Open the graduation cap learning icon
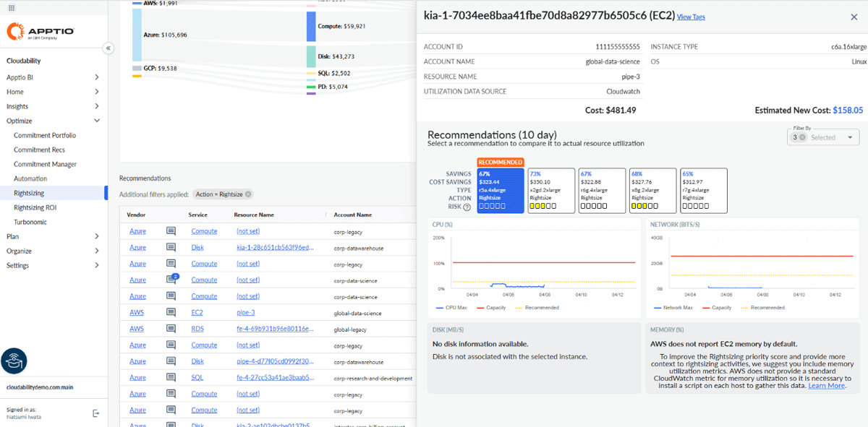The image size is (868, 427). (x=14, y=360)
